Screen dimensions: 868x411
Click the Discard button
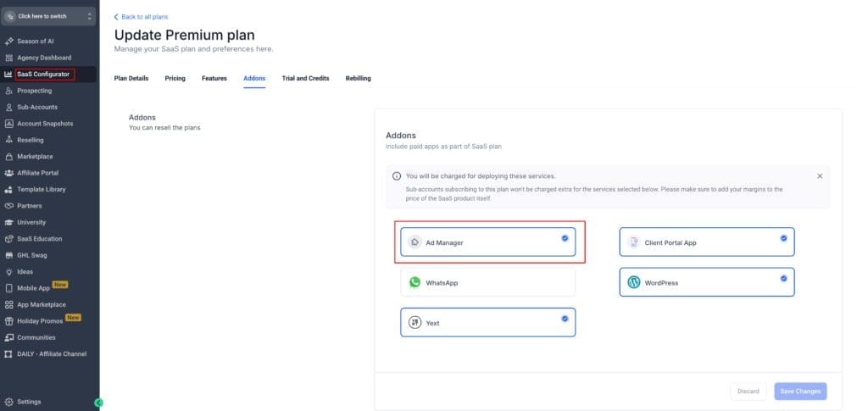(x=748, y=392)
